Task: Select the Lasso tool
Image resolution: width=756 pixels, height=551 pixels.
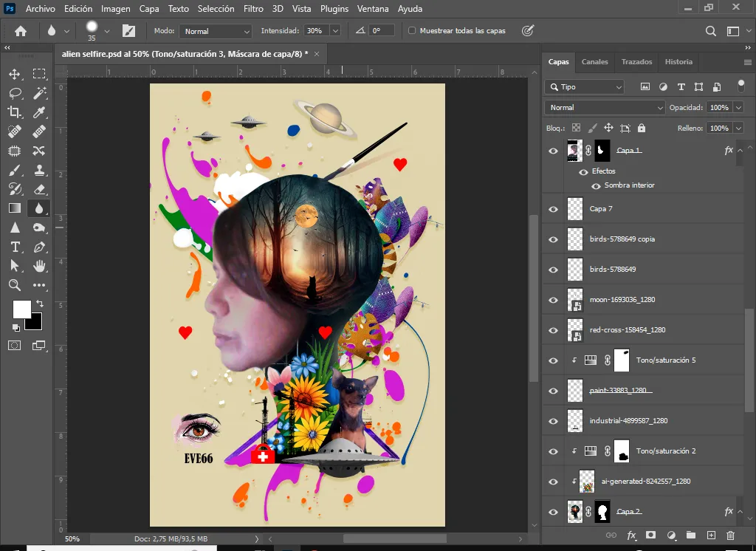Action: coord(15,93)
